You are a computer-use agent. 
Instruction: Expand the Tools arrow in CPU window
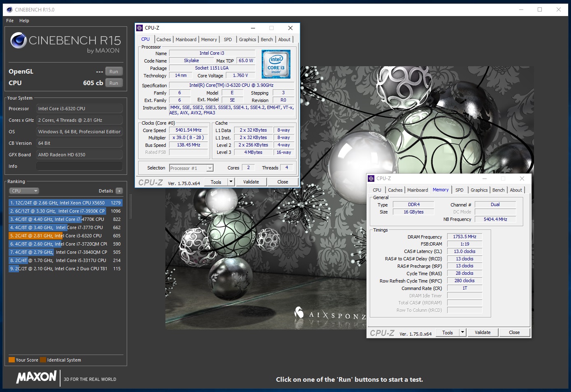click(231, 182)
